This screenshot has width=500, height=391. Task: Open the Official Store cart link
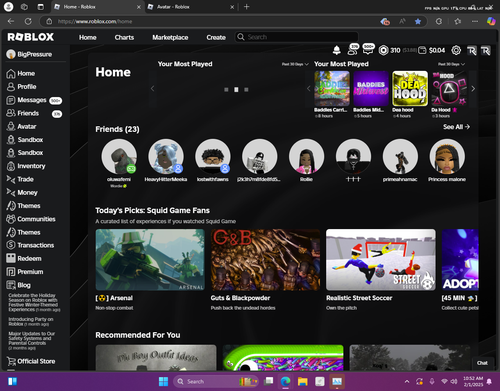pos(31,361)
